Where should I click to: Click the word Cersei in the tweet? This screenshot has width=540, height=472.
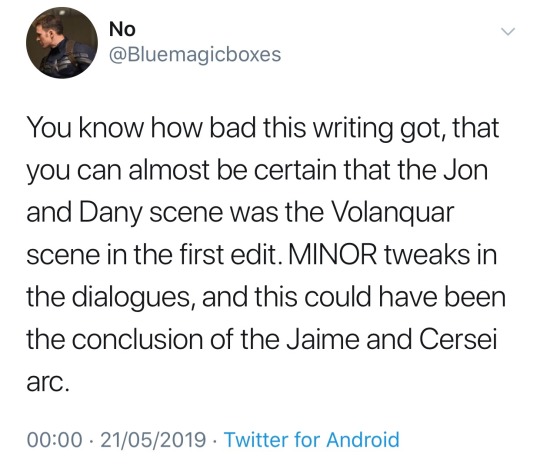458,339
